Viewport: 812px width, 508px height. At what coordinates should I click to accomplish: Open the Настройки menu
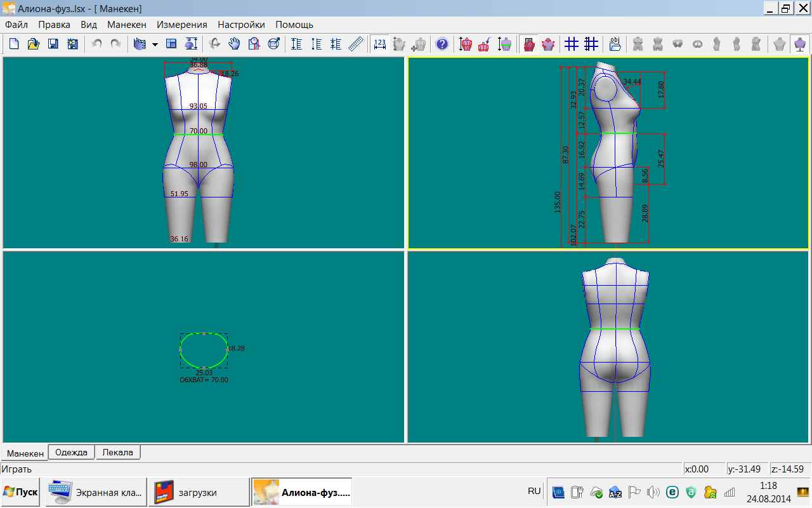241,25
